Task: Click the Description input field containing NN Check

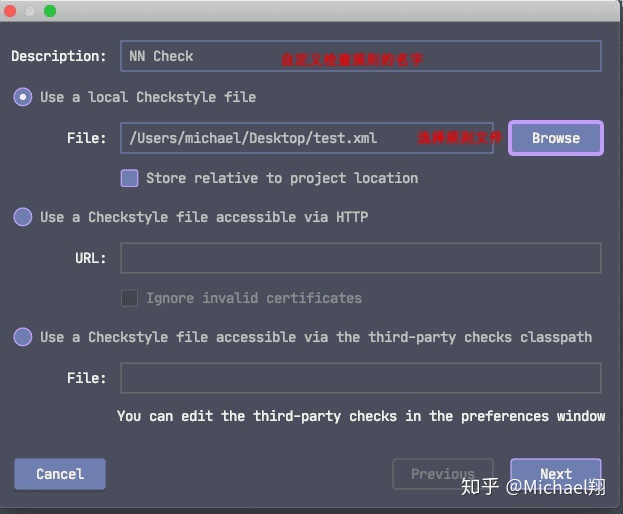Action: click(361, 56)
